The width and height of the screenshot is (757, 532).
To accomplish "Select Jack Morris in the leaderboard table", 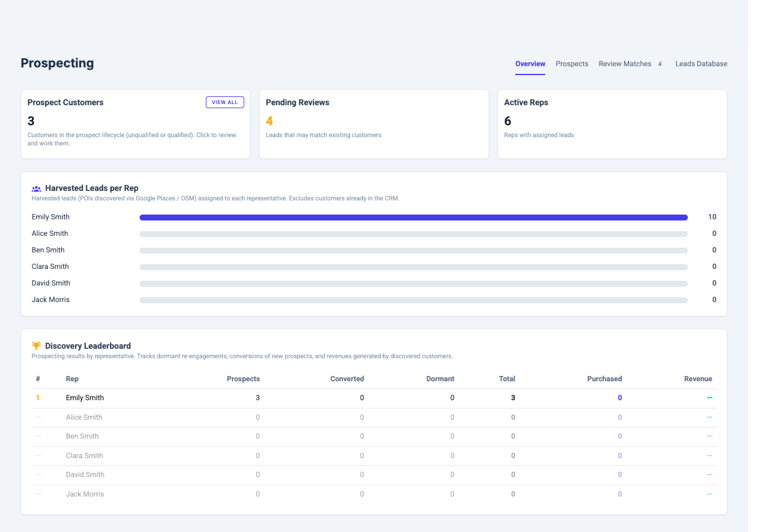I will click(x=85, y=494).
